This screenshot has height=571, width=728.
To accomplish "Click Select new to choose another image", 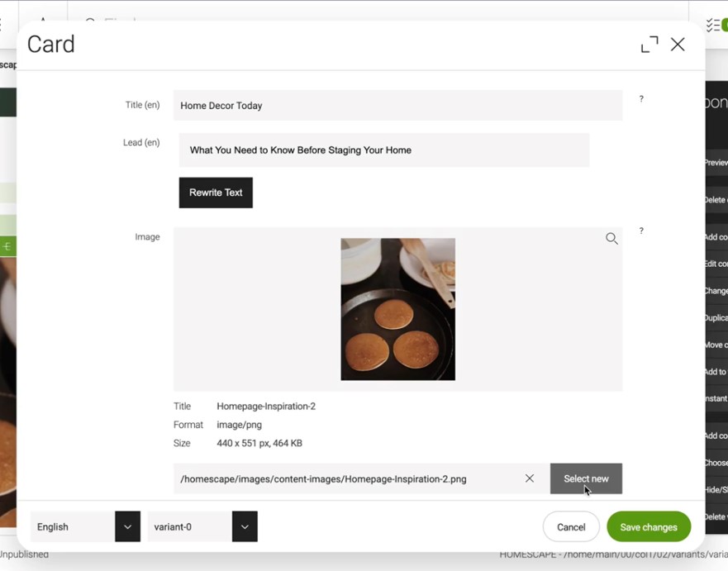I will tap(586, 478).
